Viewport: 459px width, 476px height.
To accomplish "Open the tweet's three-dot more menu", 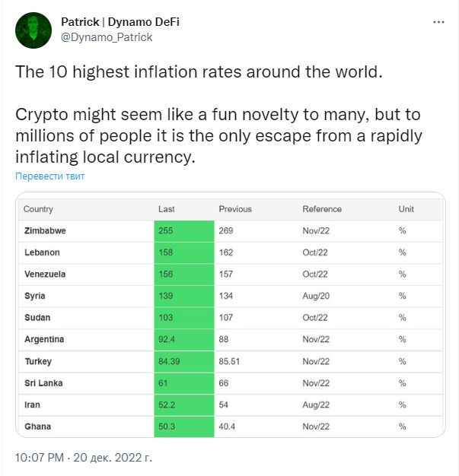I will pos(438,23).
